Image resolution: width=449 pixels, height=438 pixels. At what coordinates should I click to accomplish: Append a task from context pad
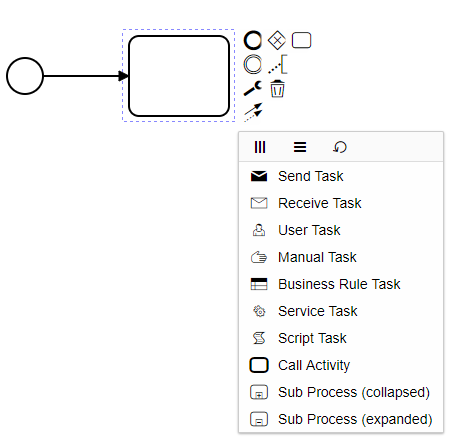coord(301,40)
